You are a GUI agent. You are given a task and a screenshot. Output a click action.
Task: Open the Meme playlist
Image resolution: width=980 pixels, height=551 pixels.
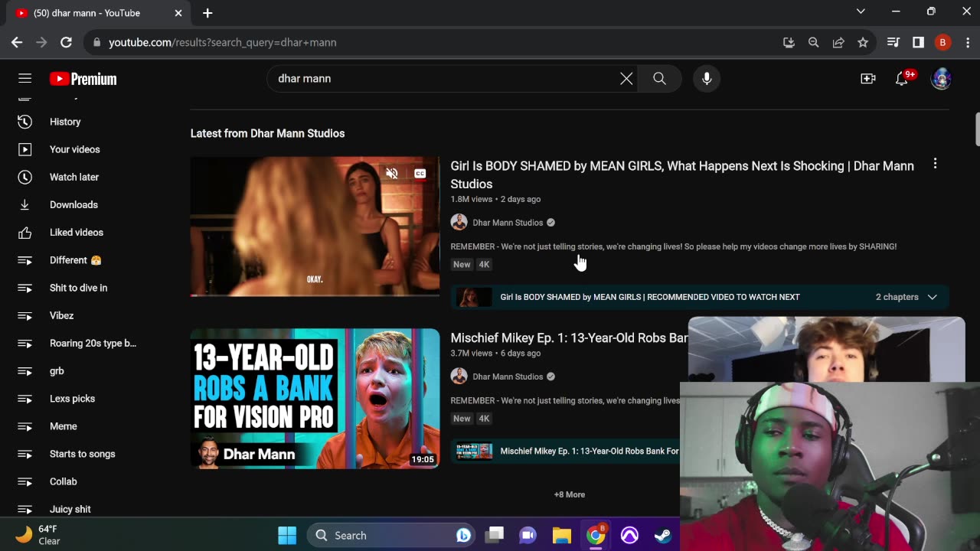[63, 426]
